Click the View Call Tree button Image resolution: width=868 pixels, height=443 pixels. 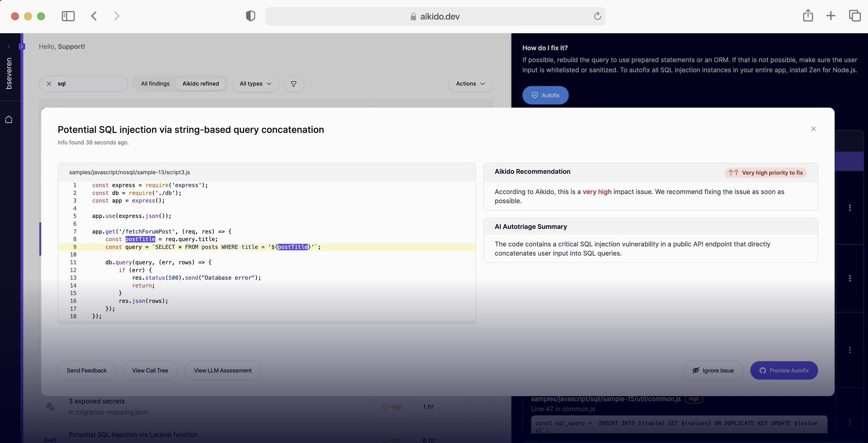(150, 370)
